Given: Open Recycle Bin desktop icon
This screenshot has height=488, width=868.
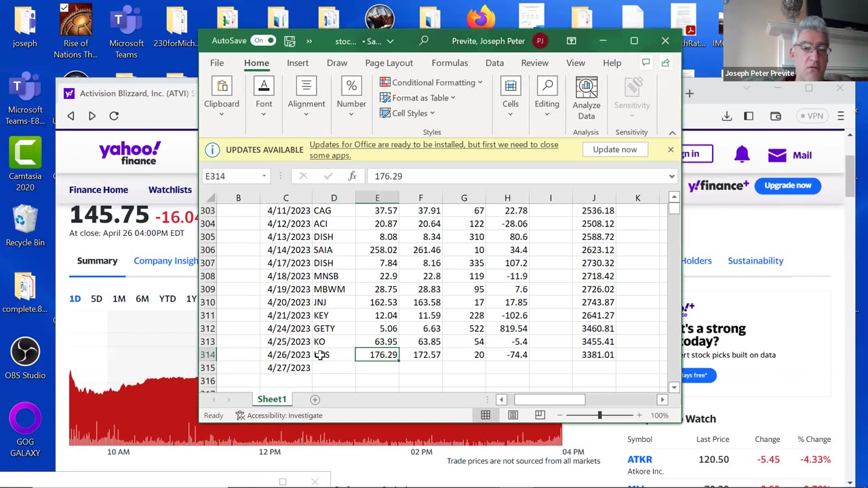Looking at the screenshot, I should click(x=25, y=226).
